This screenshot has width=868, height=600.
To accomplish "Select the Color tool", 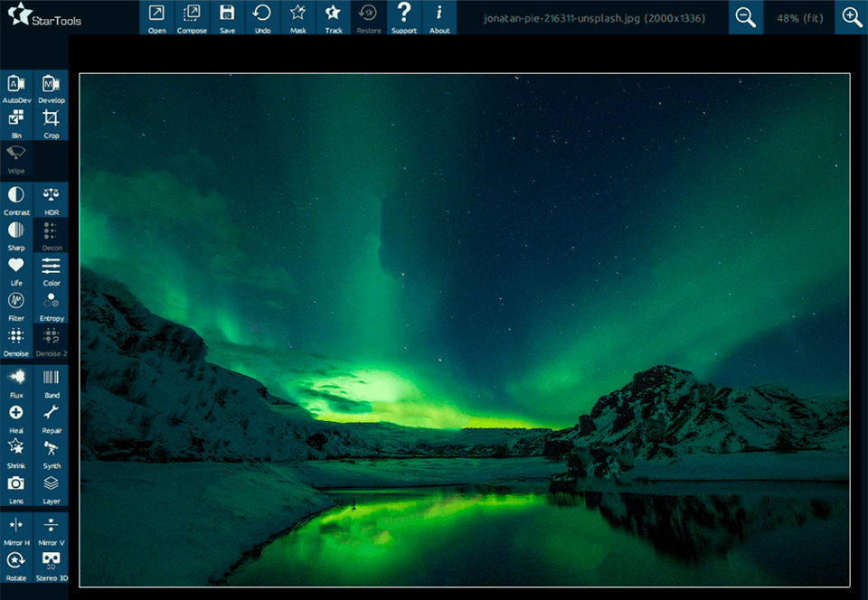I will click(51, 268).
